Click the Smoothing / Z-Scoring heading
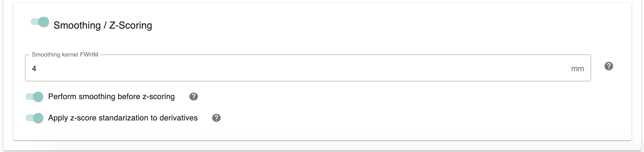Image resolution: width=644 pixels, height=152 pixels. click(x=103, y=25)
